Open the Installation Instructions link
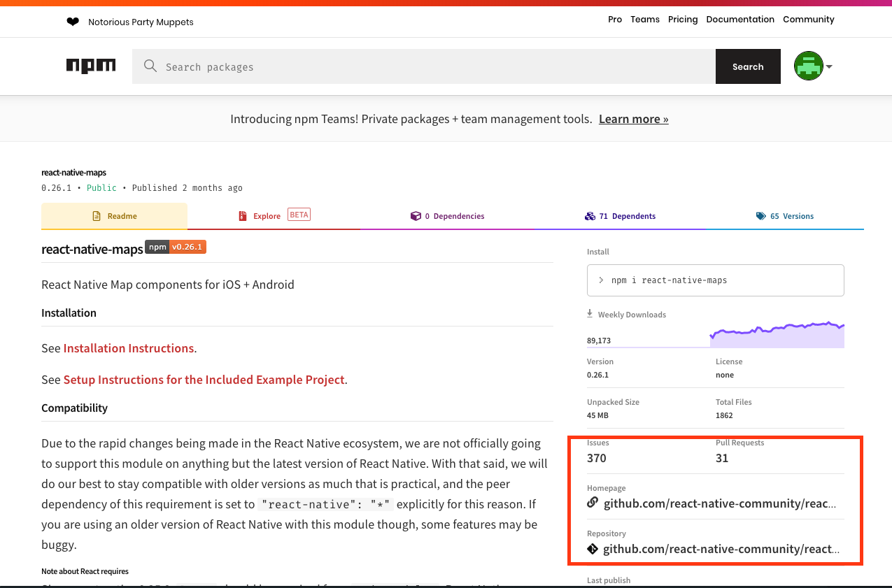The width and height of the screenshot is (892, 588). tap(129, 348)
